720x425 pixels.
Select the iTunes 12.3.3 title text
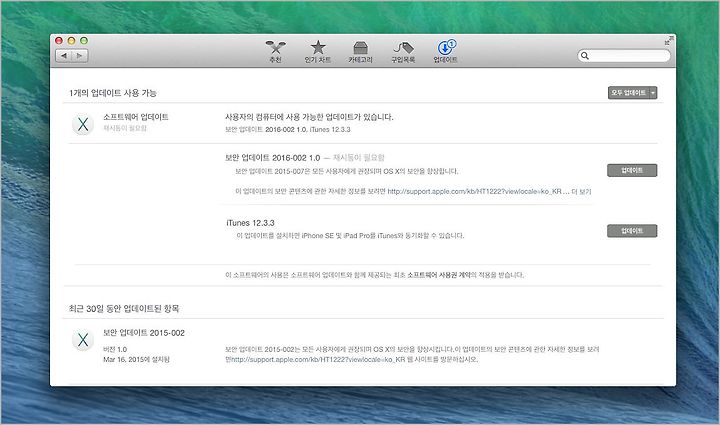[x=250, y=223]
